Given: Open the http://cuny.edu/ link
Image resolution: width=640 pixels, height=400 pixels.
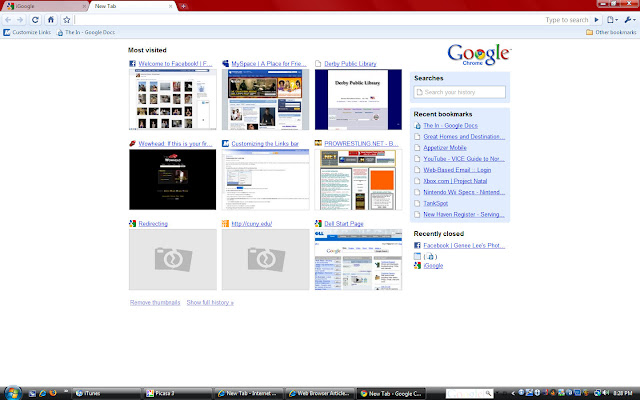Looking at the screenshot, I should [251, 224].
